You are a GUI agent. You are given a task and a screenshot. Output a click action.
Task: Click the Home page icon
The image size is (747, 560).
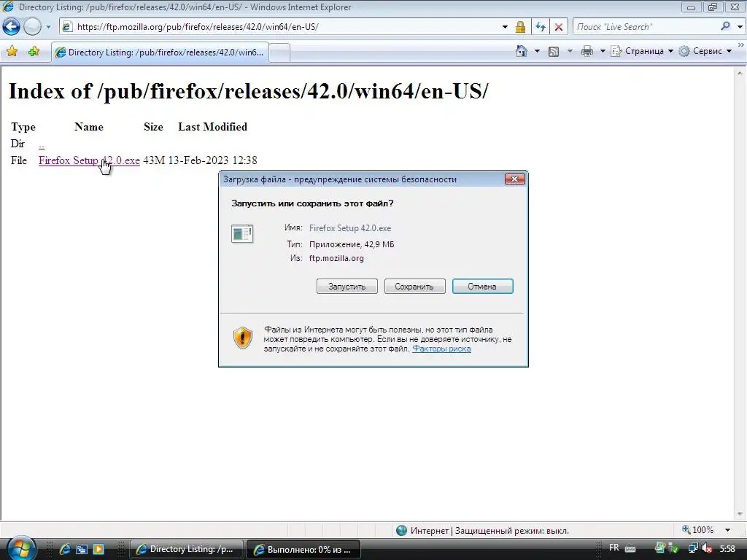(x=522, y=51)
